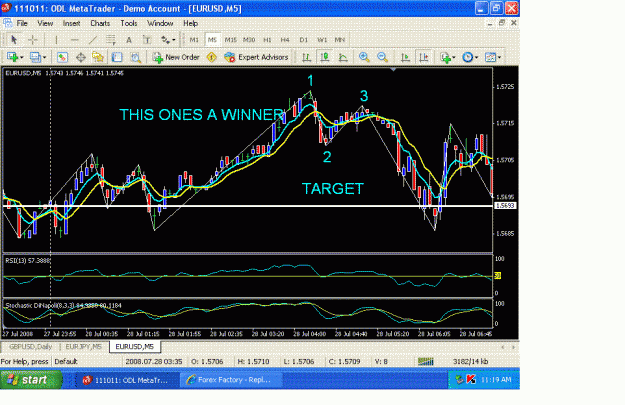
Task: Click connection status 3182/14 kb
Action: pos(471,362)
